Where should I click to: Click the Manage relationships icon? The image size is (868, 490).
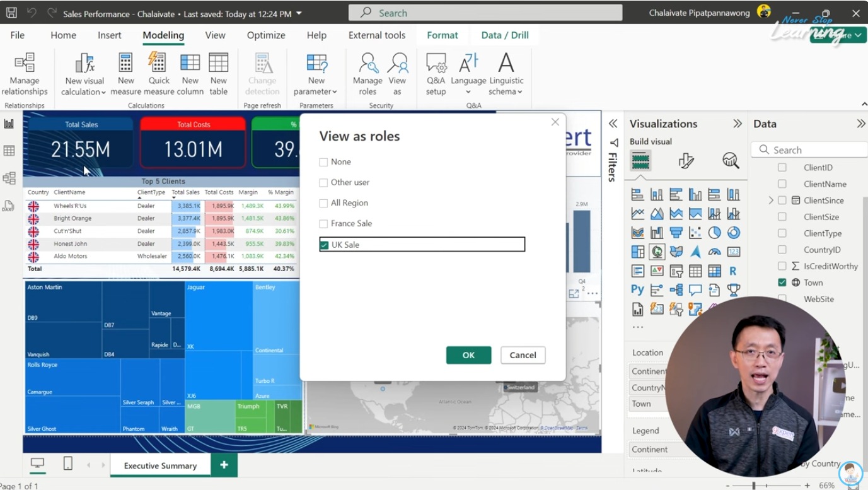[x=25, y=64]
